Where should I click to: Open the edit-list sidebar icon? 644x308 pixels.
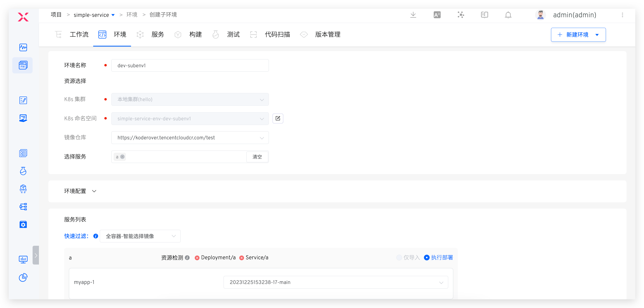(23, 100)
